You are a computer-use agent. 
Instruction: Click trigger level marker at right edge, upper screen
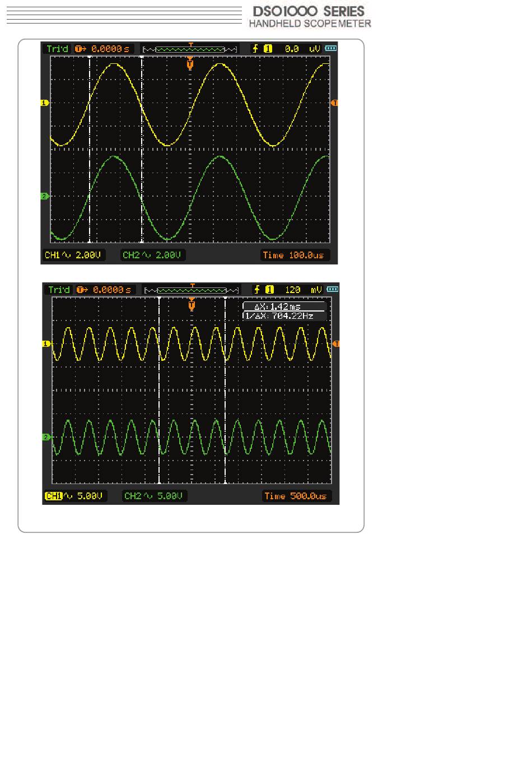coord(335,103)
